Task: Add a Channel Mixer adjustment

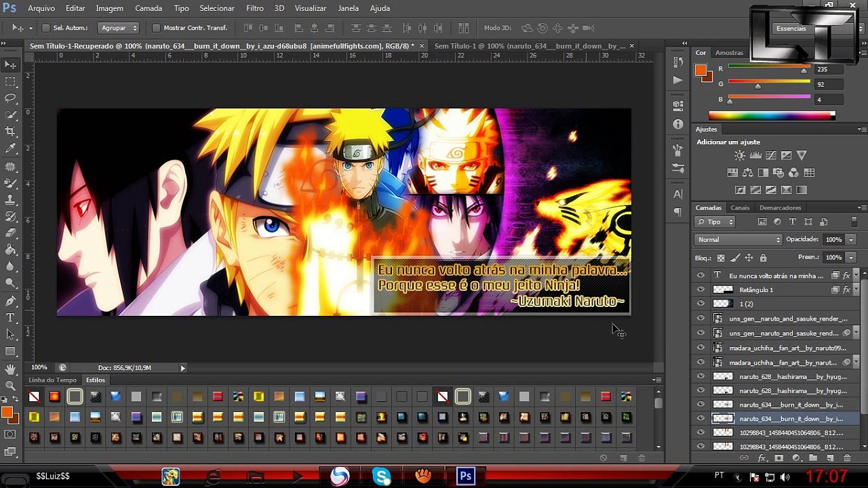Action: tap(793, 173)
